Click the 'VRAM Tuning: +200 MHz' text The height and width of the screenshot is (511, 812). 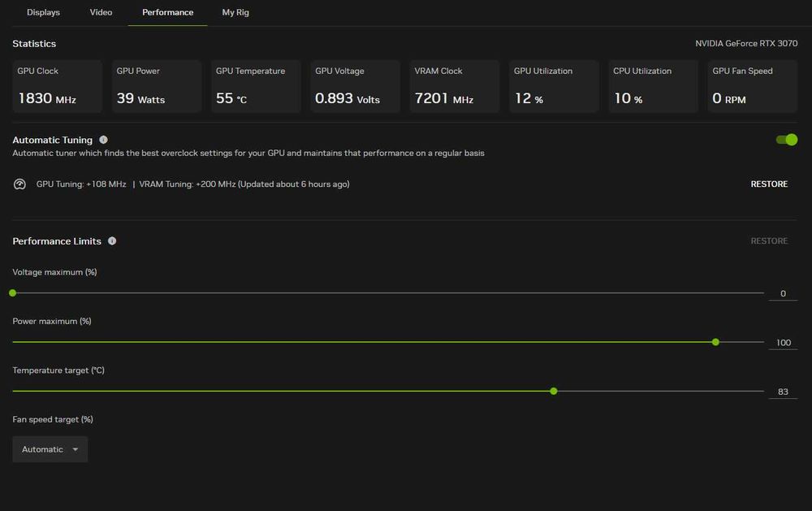188,184
